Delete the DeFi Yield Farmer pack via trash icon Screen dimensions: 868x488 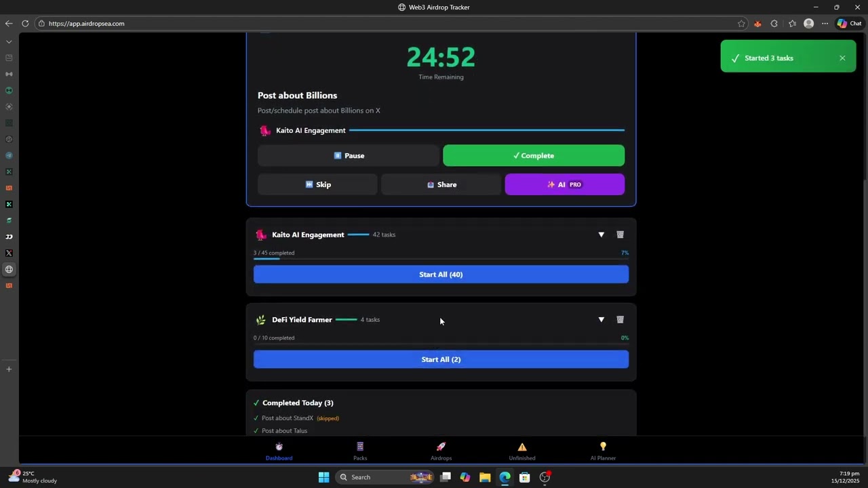click(620, 319)
